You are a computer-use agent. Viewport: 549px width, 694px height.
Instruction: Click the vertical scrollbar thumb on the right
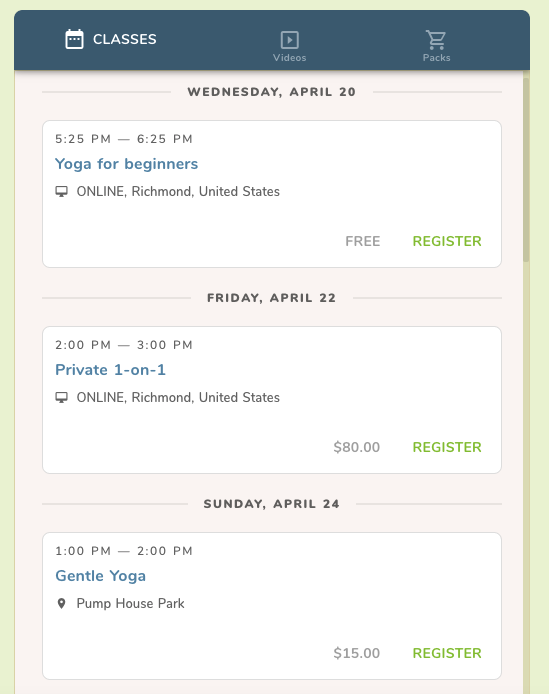[526, 170]
